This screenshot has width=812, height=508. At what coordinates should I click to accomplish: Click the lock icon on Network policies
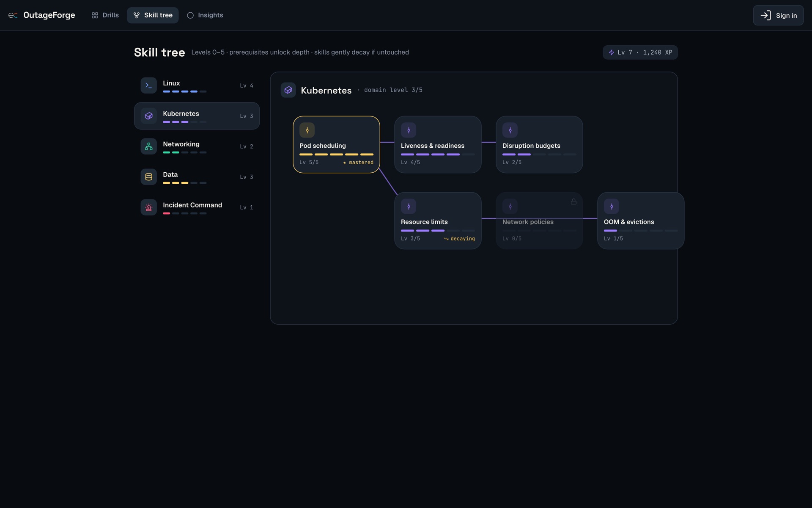(x=573, y=202)
